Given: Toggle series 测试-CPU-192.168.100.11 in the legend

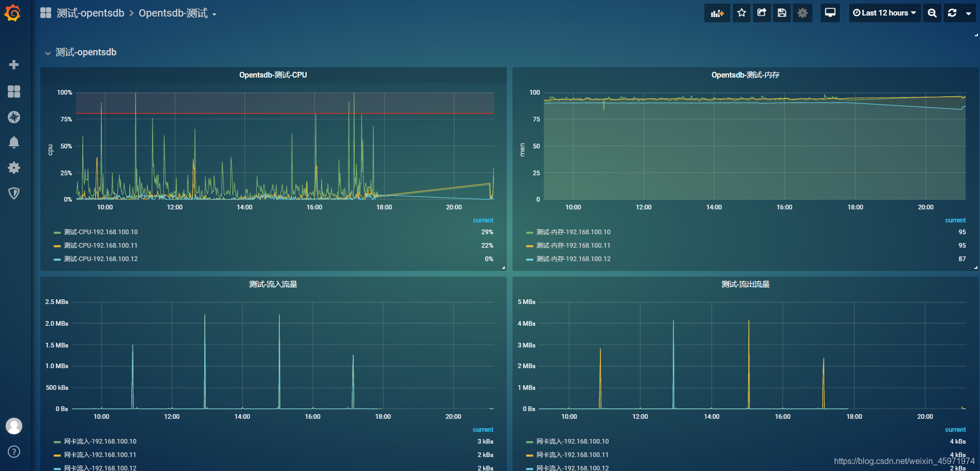Looking at the screenshot, I should coord(101,246).
